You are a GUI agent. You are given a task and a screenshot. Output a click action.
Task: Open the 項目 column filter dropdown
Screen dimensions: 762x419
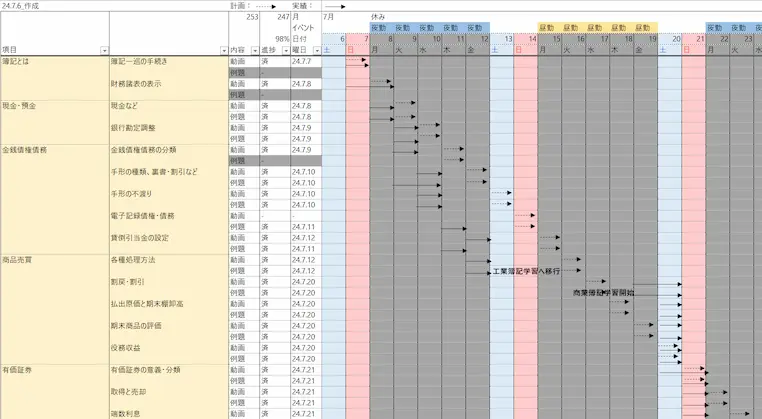point(103,50)
